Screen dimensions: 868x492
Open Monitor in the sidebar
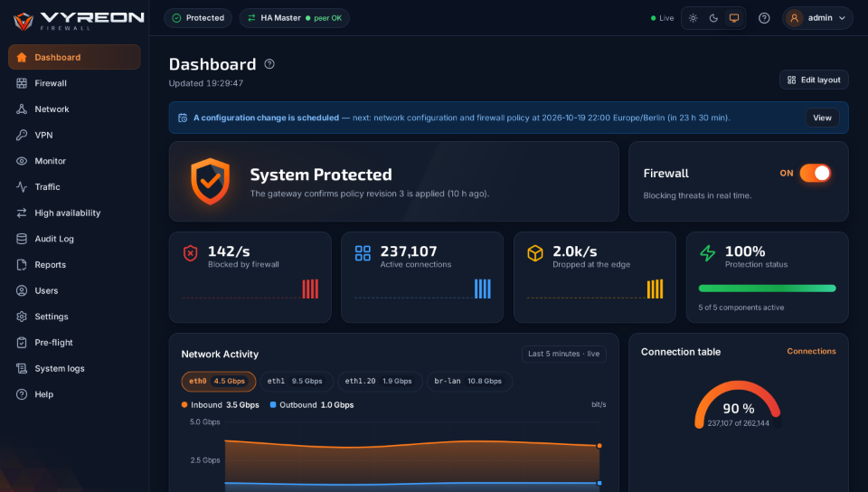click(74, 161)
